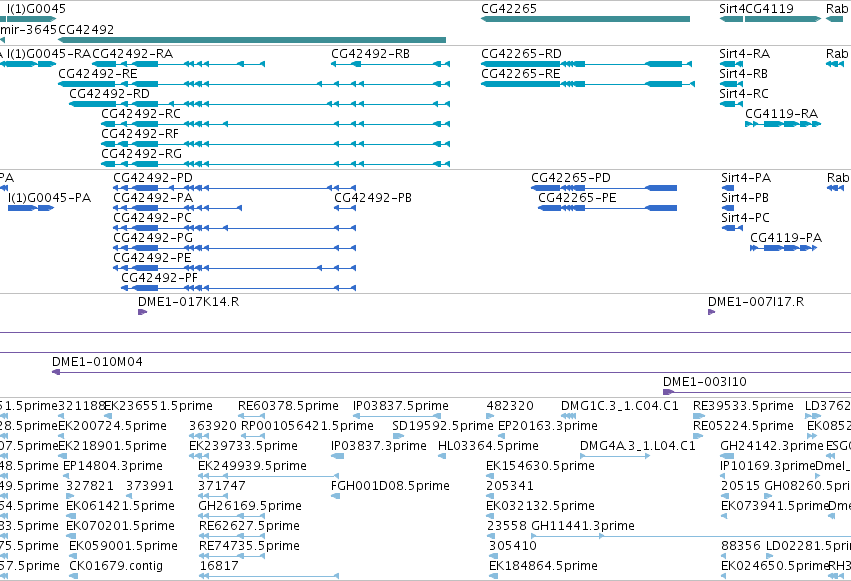This screenshot has width=851, height=581.
Task: Click the CG4119-RA transcript label
Action: (782, 114)
